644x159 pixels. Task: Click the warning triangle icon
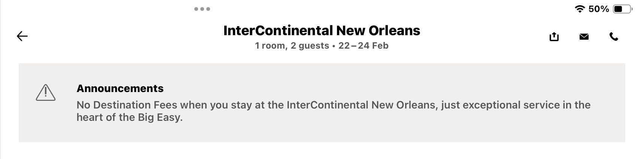[x=46, y=92]
